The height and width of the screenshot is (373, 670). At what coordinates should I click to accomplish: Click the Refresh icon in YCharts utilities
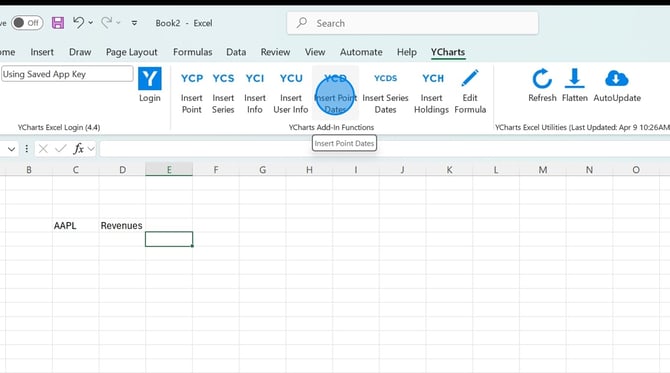[x=542, y=79]
